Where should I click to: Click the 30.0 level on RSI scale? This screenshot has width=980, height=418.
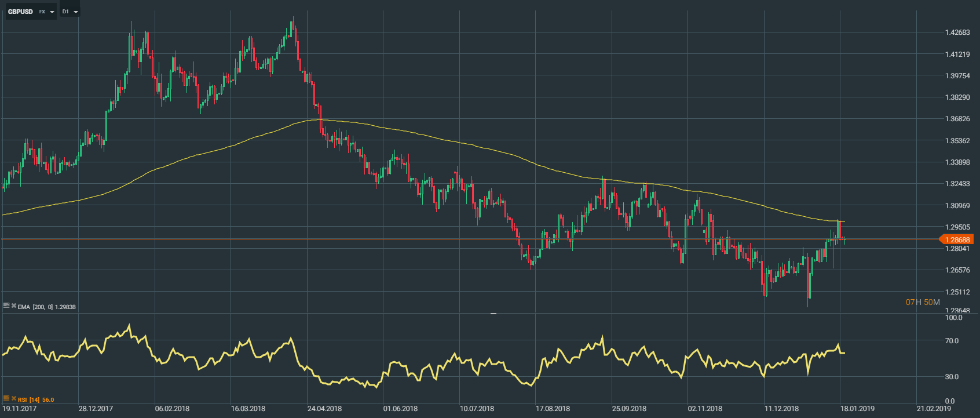tap(952, 377)
